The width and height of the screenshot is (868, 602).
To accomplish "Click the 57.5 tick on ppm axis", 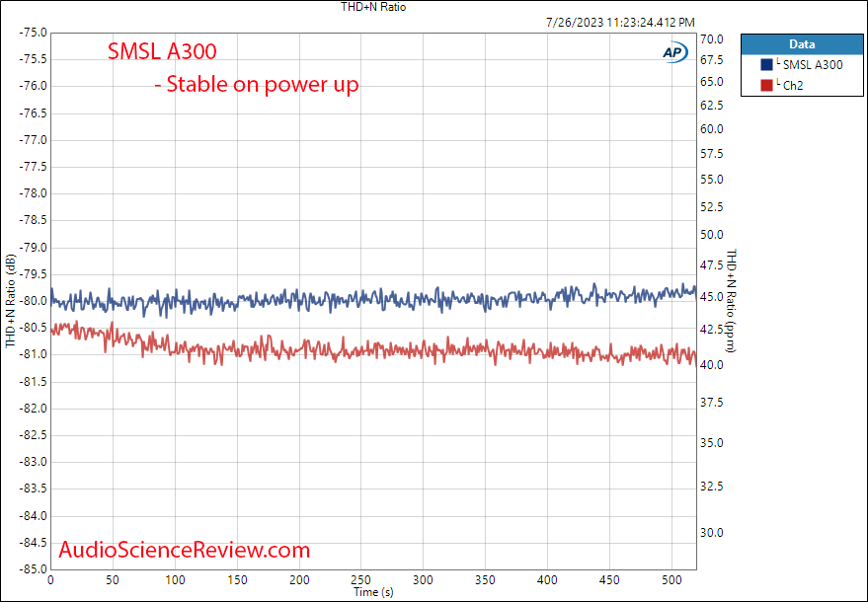I will 711,154.
